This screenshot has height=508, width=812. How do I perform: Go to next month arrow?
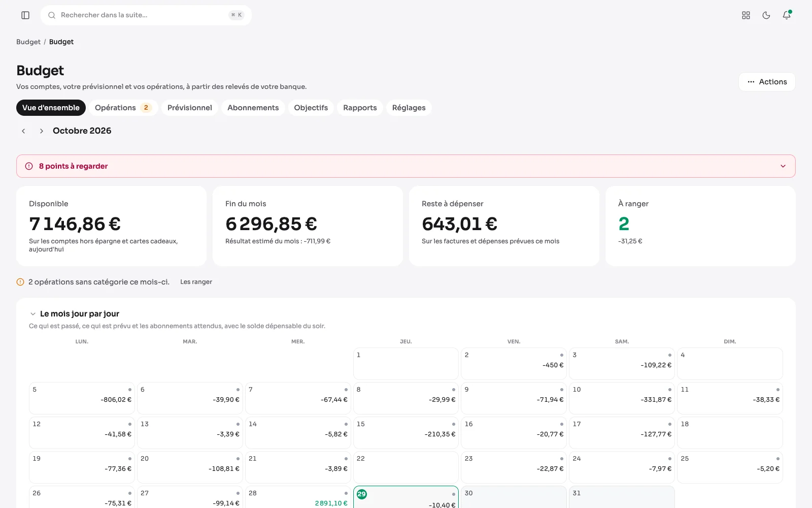tap(42, 131)
